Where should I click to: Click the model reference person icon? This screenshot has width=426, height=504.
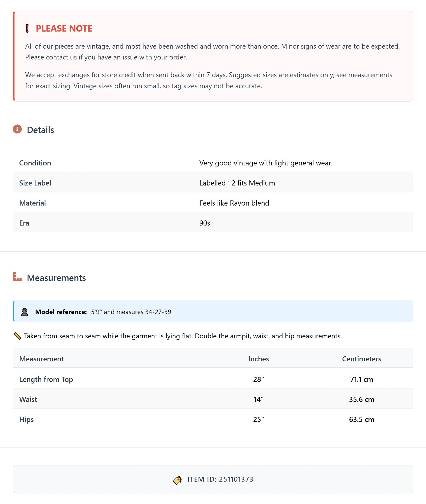point(25,312)
